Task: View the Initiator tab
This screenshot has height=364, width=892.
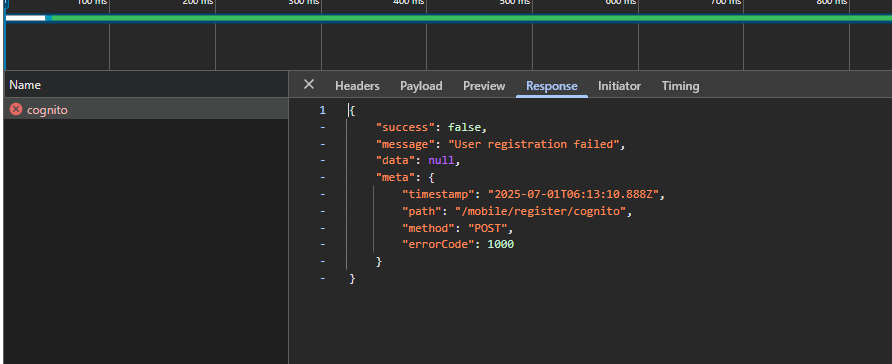Action: (x=620, y=86)
